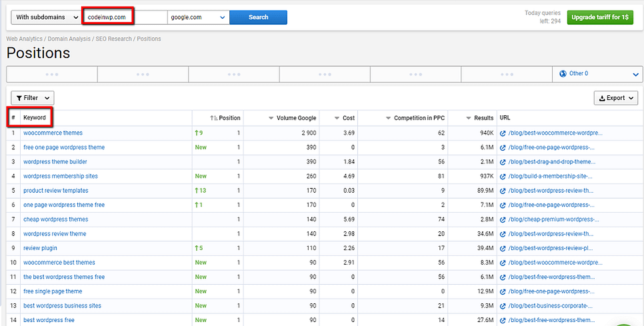Open the With subdomains dropdown
Screen dimensions: 644x326
[x=45, y=17]
